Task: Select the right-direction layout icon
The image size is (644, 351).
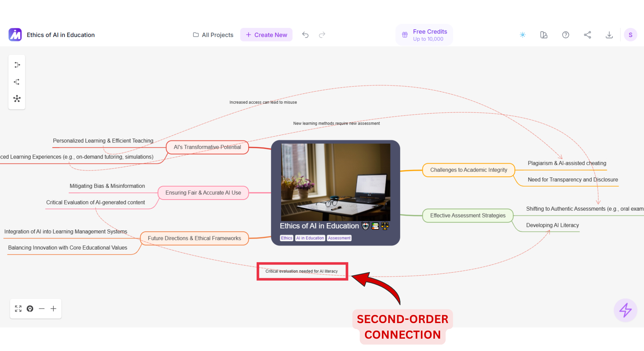Action: (17, 65)
